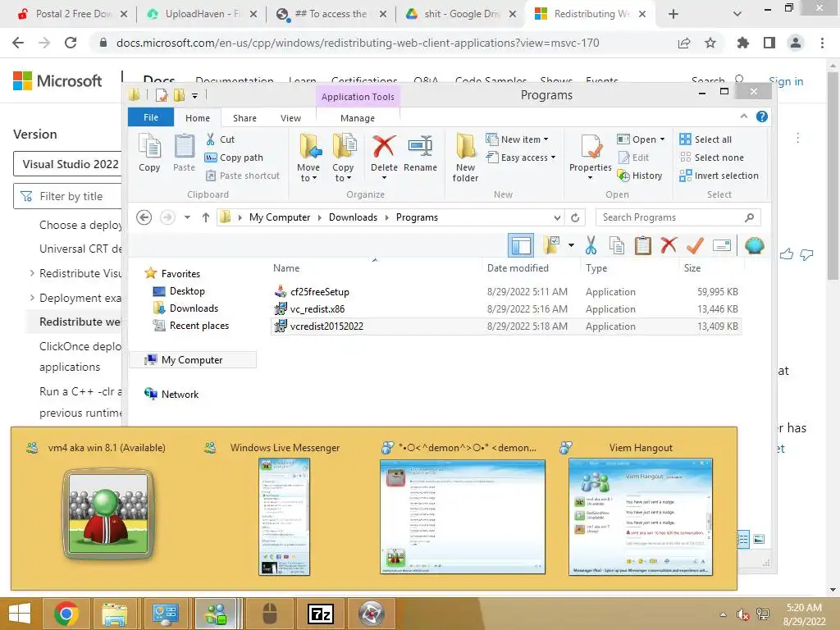Open recent locations dropdown arrow

[187, 217]
